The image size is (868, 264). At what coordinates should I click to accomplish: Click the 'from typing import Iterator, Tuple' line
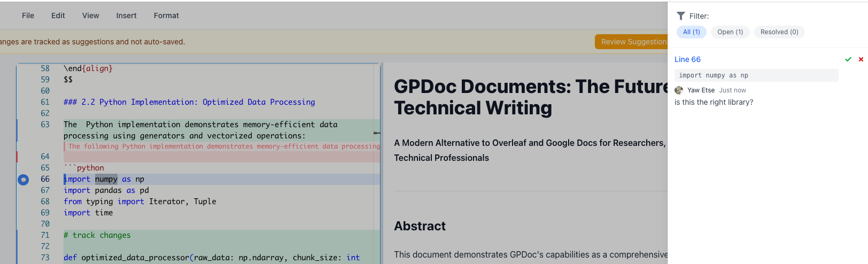140,201
